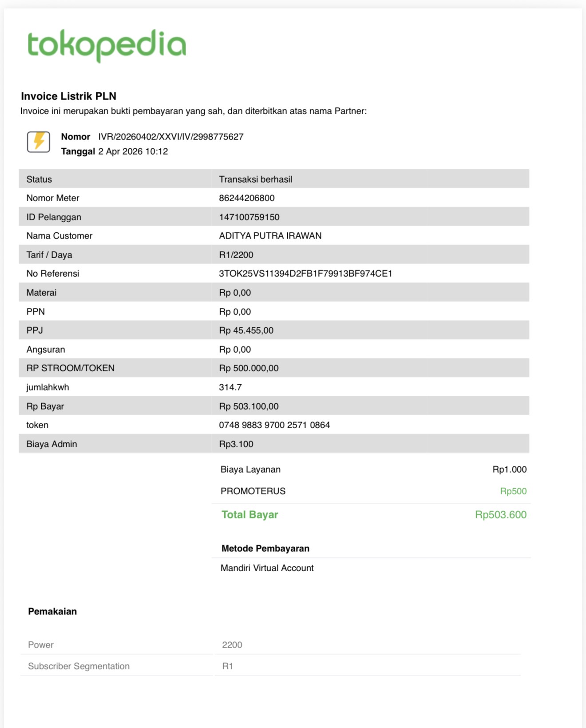Click the invoice number IVR/20260402/XXVI/IV/2998775627
This screenshot has height=728, width=586.
pos(171,137)
